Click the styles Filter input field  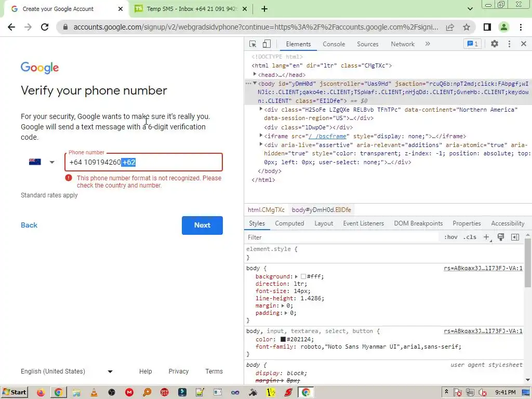tap(343, 237)
